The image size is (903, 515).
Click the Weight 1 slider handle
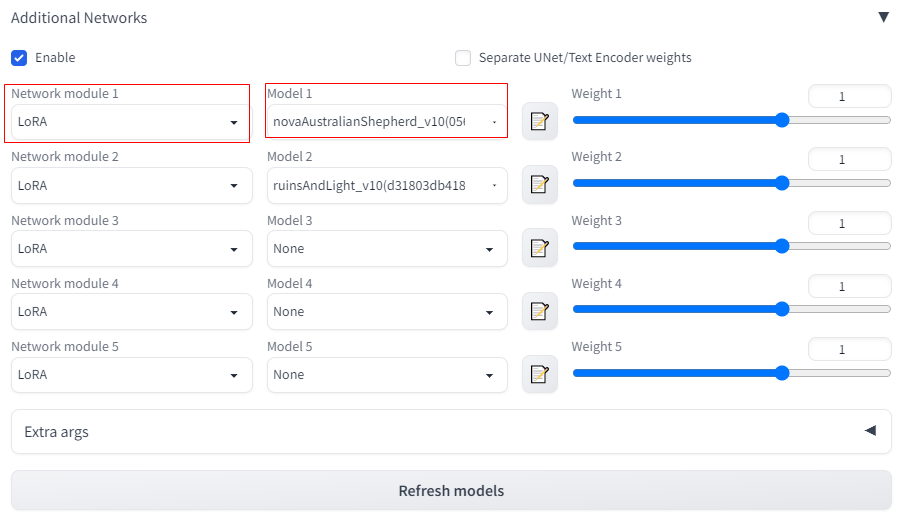click(782, 120)
